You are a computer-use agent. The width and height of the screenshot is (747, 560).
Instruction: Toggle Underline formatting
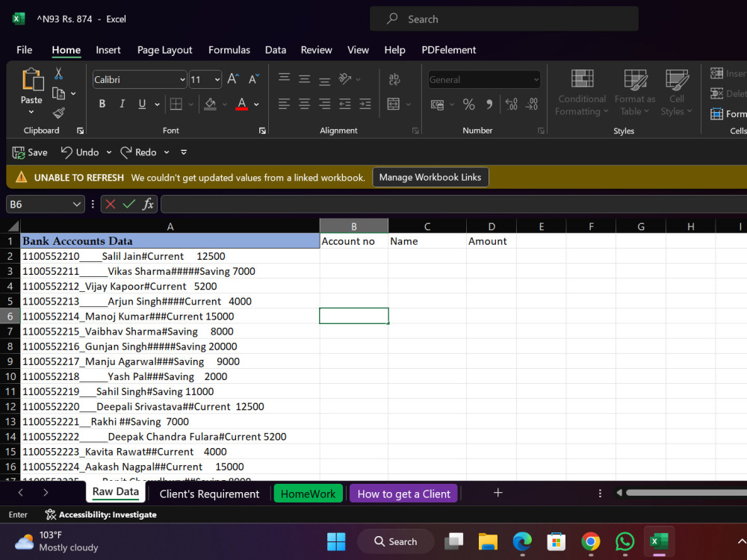pos(142,104)
